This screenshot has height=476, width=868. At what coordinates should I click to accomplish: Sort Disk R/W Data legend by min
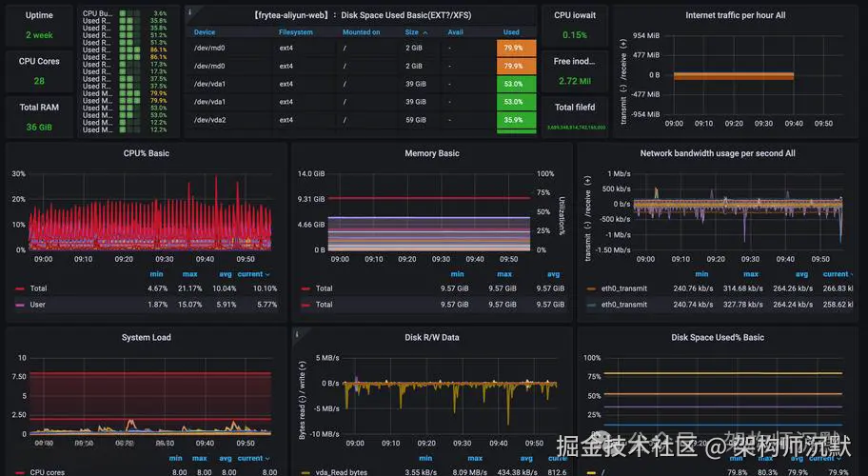(425, 458)
